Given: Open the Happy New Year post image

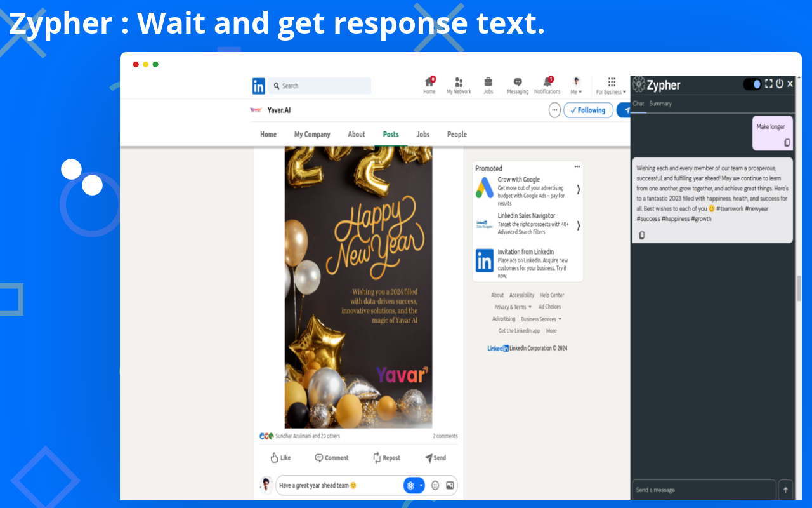Looking at the screenshot, I should click(x=358, y=287).
